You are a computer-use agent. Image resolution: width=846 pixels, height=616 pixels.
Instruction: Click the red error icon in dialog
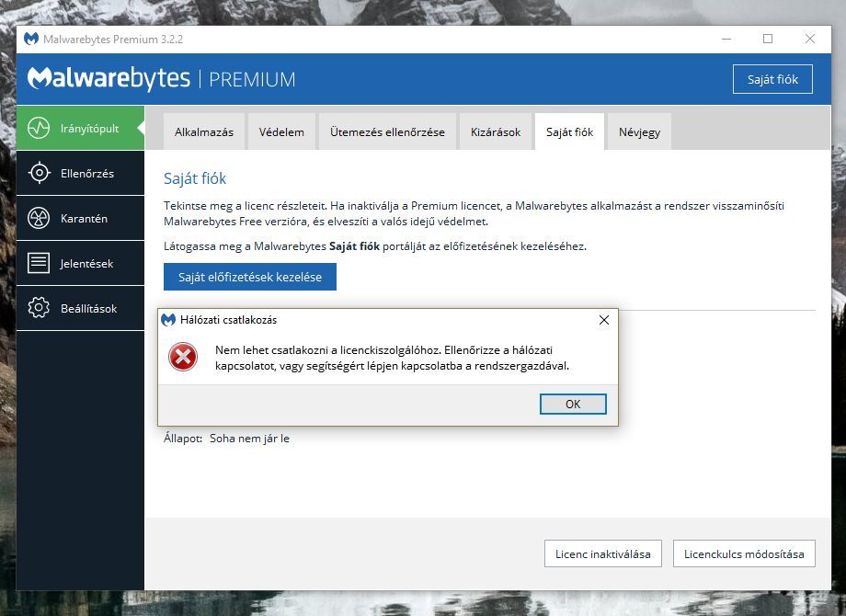point(183,357)
